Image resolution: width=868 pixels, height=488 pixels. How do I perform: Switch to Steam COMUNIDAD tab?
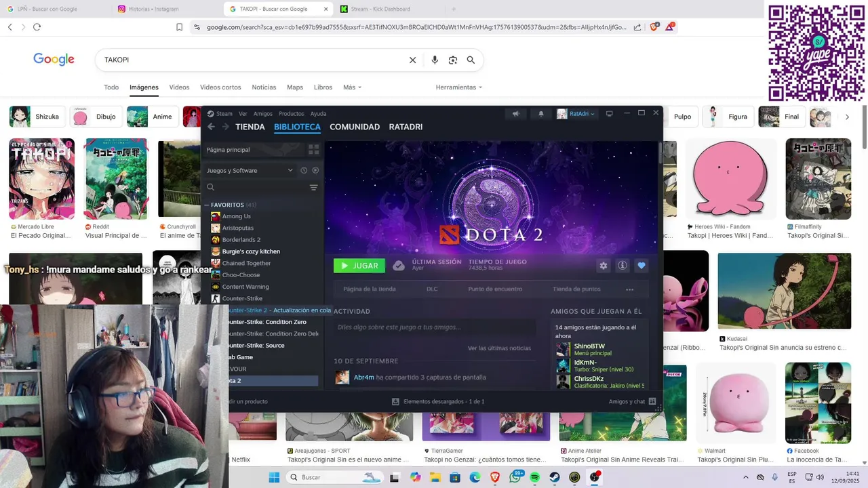click(355, 127)
